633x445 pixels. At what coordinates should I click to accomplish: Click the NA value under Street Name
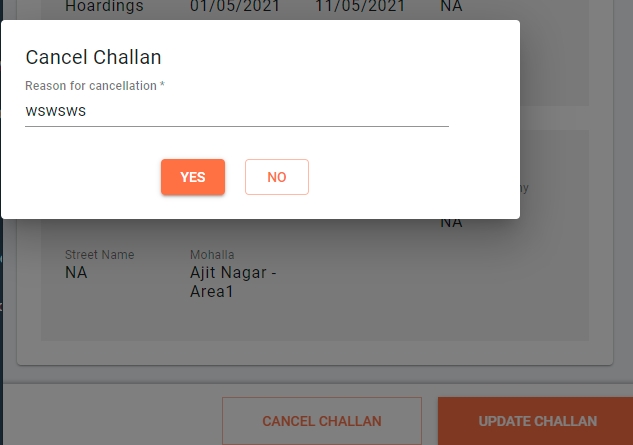tap(76, 273)
